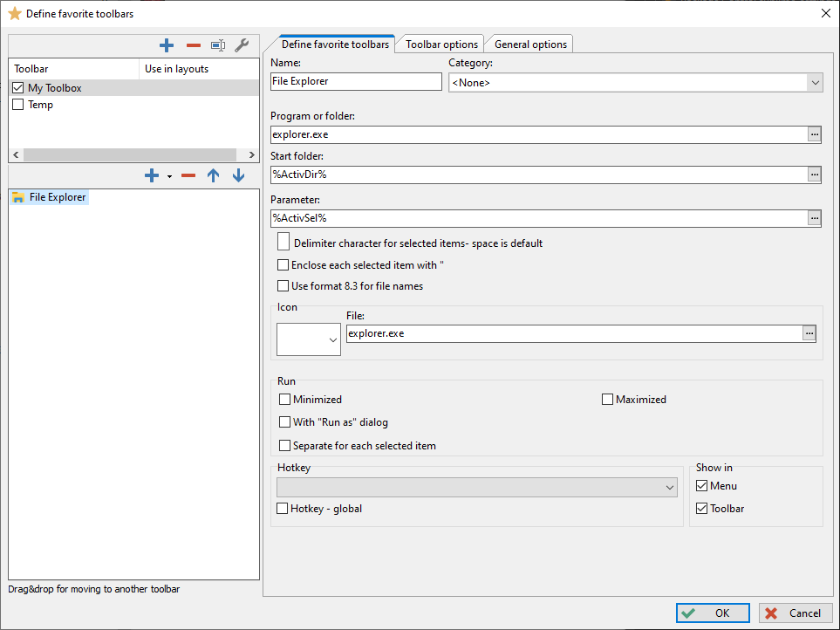The height and width of the screenshot is (630, 840).
Task: Enable the Temp toolbar checkbox
Action: tap(18, 105)
